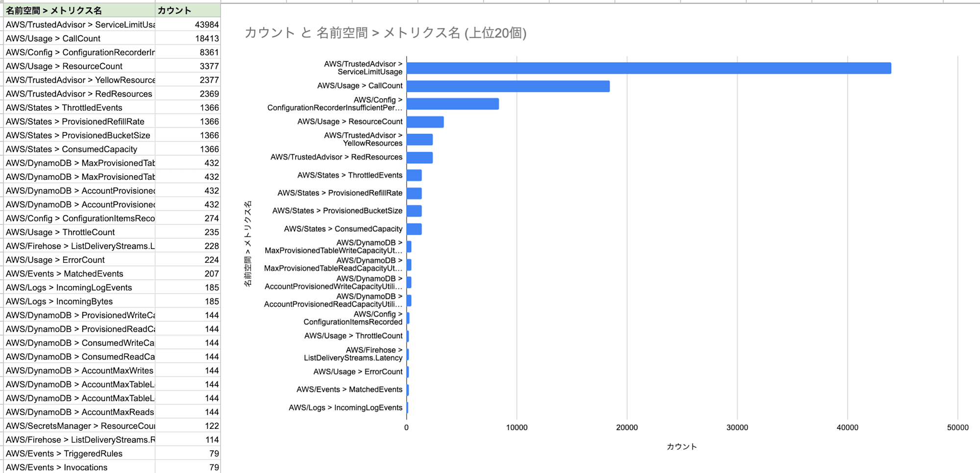Click chart label MaxProvisionedTableWriteCapacityUt…
Screen dimensions: 980x473
(334, 250)
